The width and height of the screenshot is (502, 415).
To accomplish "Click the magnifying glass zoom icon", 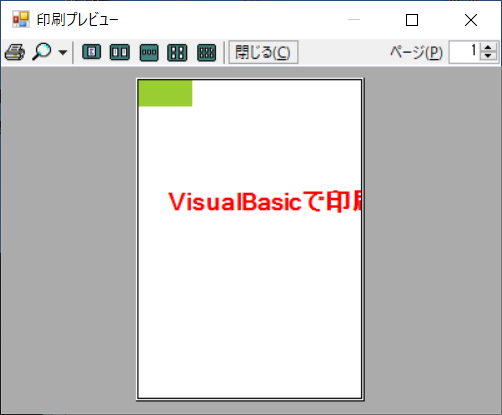I will coord(42,52).
